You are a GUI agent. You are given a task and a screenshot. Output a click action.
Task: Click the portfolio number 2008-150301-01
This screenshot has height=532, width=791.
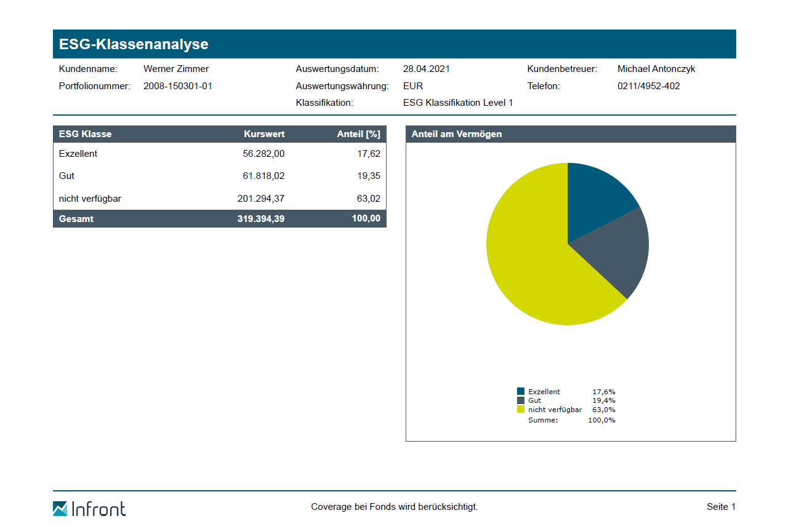coord(178,86)
